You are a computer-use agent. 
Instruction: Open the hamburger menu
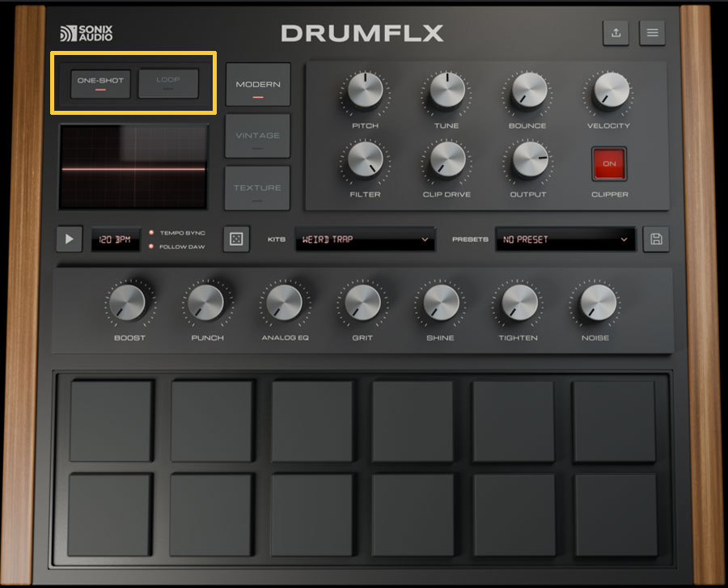point(652,32)
